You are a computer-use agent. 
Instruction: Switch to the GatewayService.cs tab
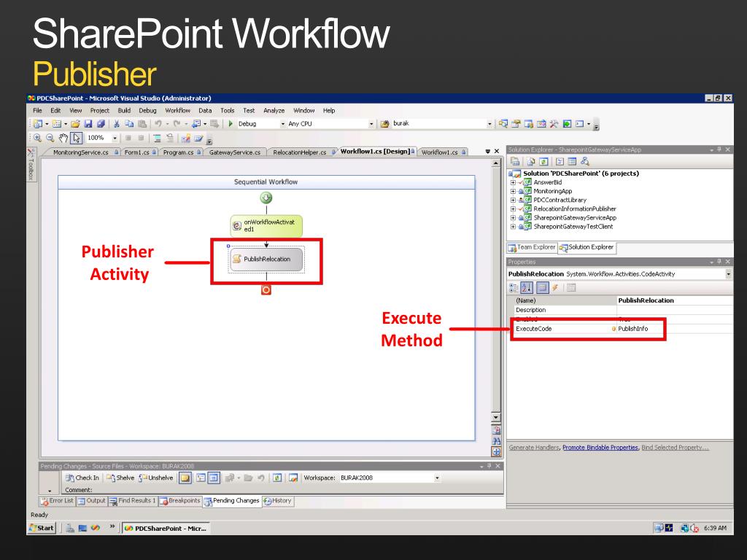click(235, 152)
